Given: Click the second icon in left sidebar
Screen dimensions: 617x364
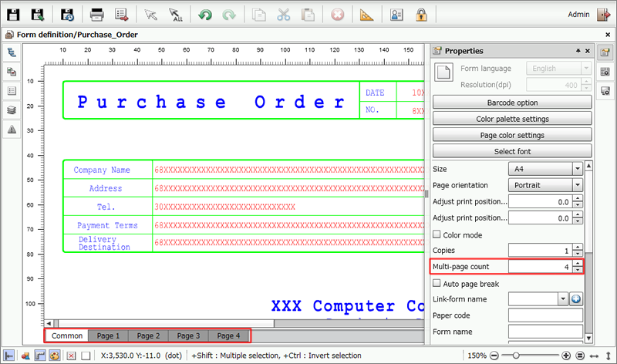Looking at the screenshot, I should [12, 72].
